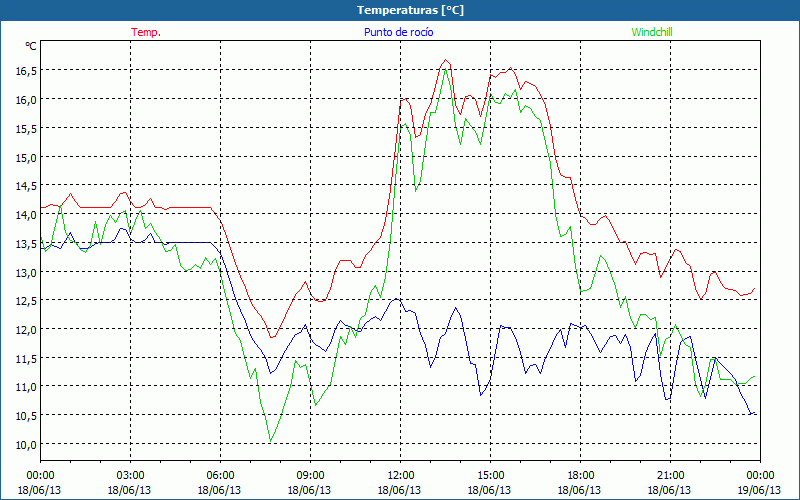Click the 09:00 time axis label
800x500 pixels.
(310, 476)
